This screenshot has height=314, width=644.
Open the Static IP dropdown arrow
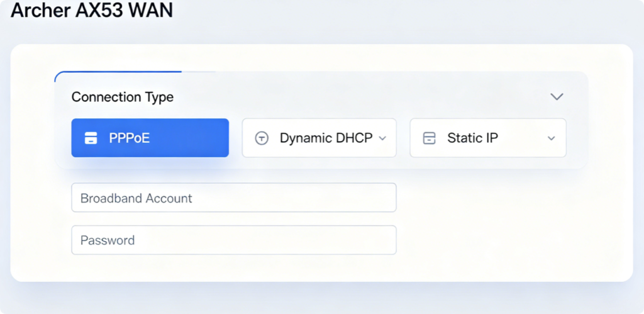coord(551,138)
